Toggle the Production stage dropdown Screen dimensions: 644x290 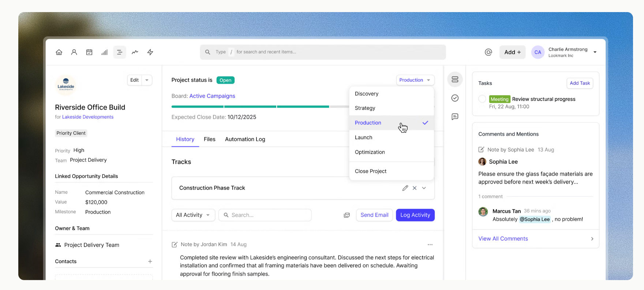415,80
